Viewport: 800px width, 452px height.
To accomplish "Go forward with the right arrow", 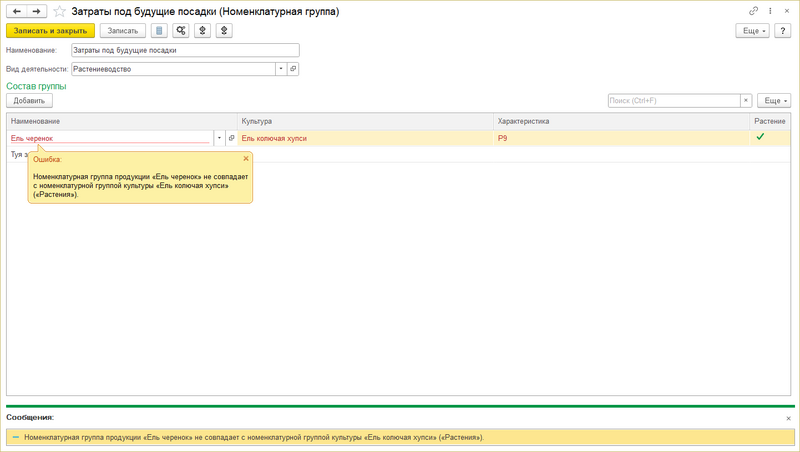I will (x=37, y=11).
